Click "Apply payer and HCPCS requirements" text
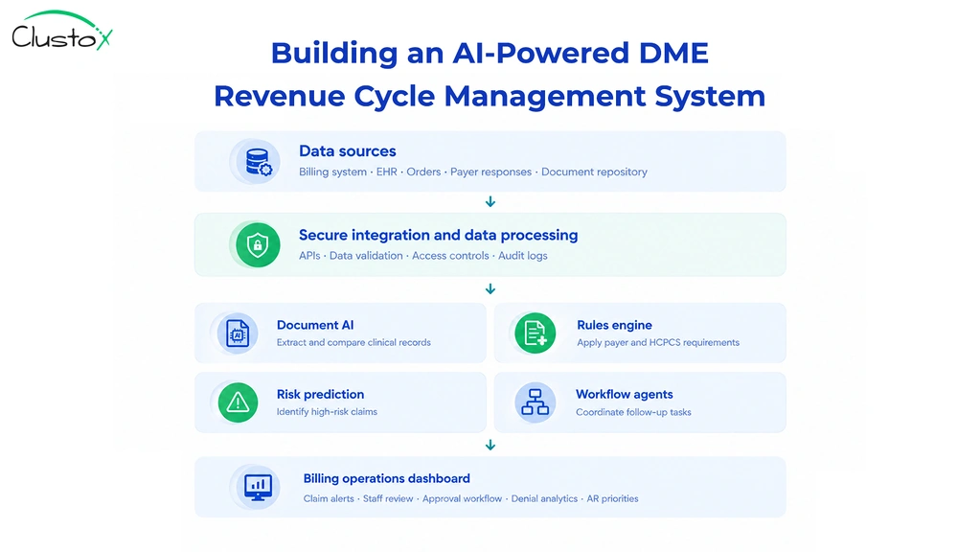This screenshot has height=552, width=980. (658, 342)
